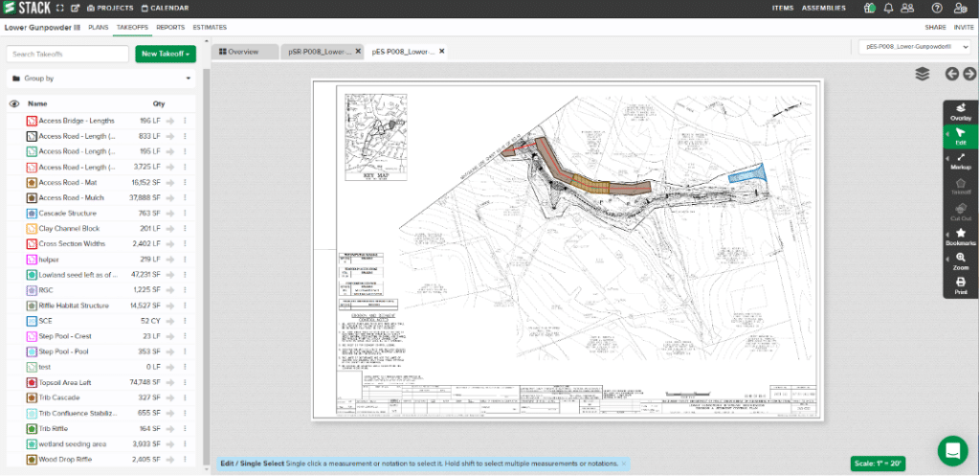Toggle visibility of all takeoffs eye icon
This screenshot has width=980, height=476.
(14, 103)
